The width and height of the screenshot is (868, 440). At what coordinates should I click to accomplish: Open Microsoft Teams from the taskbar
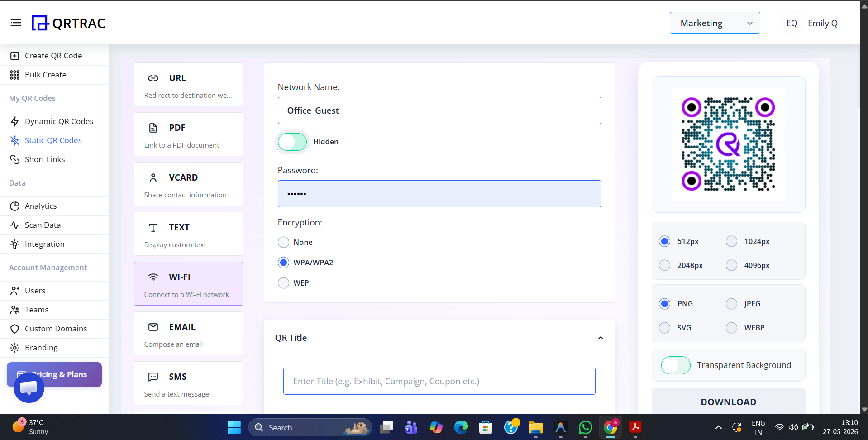coord(411,427)
